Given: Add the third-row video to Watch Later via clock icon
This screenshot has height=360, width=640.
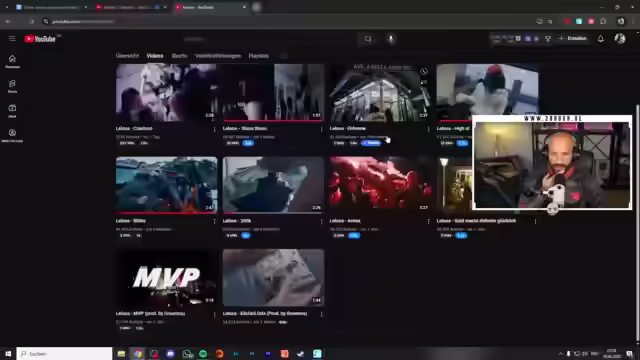Looking at the screenshot, I should [x=424, y=72].
